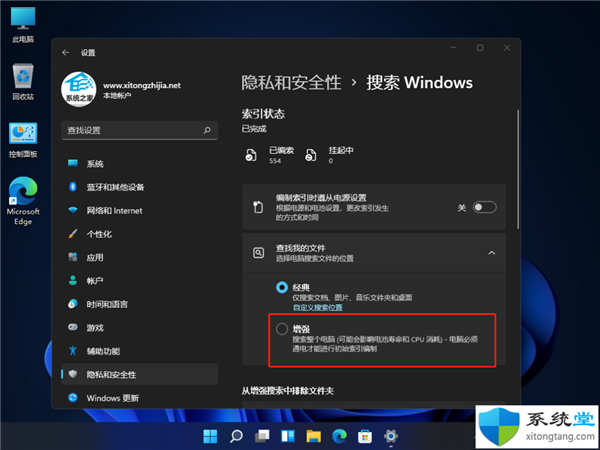Image resolution: width=600 pixels, height=450 pixels.
Task: Open 个性化 settings
Action: [x=140, y=234]
